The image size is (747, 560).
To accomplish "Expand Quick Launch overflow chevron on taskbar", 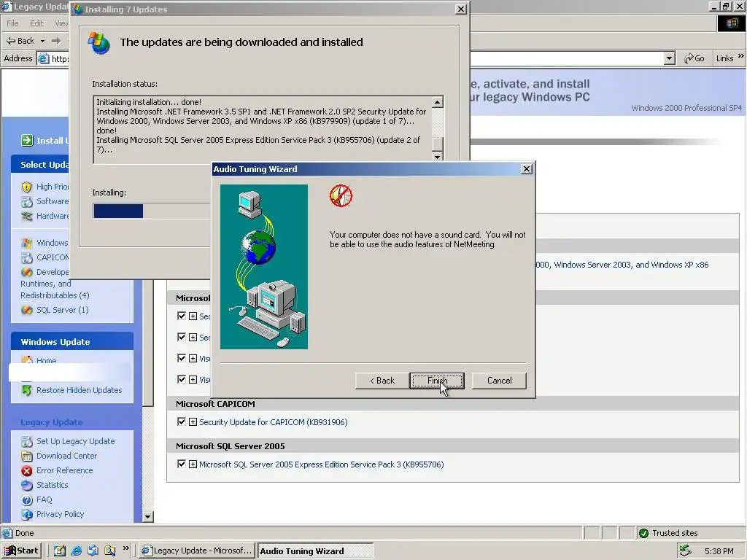I will 125,548.
